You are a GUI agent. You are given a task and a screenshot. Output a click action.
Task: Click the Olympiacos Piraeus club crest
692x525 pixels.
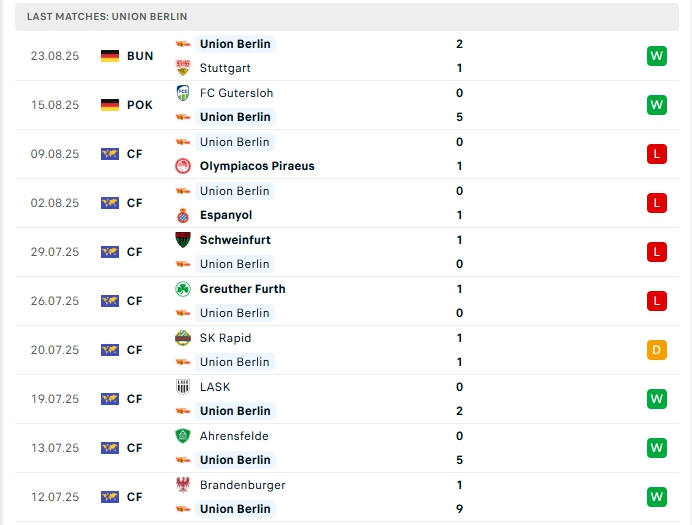[183, 166]
